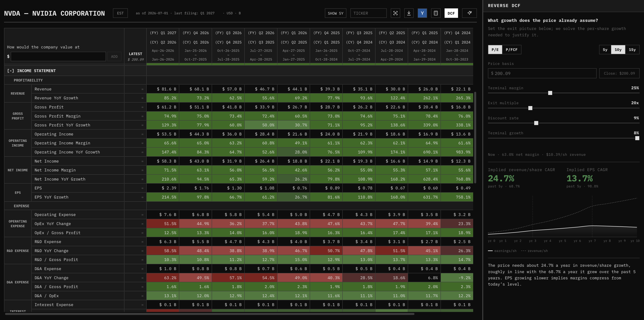Click the '=' marker beside OpEx YoY Change
Viewport: 644px width, 320px height.
[142, 224]
